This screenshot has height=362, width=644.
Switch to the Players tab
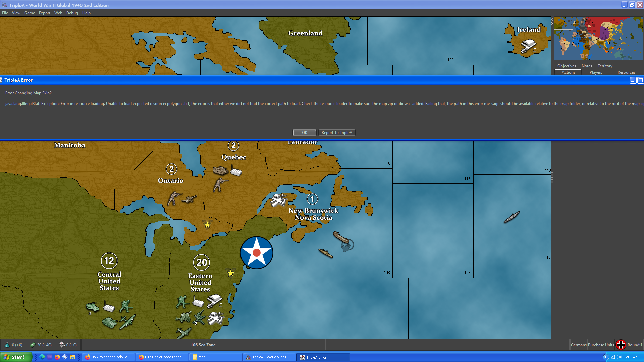(x=596, y=72)
